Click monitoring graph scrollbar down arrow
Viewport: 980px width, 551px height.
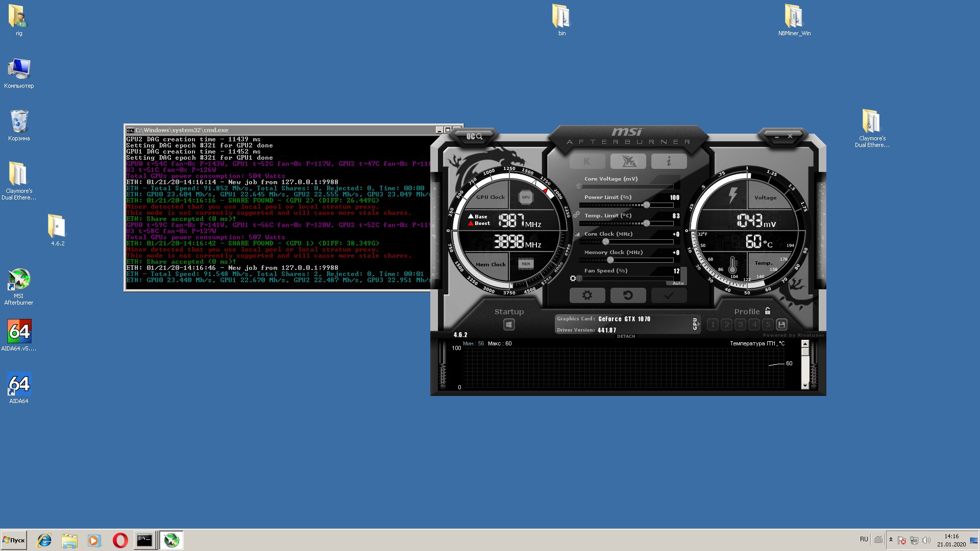(805, 386)
